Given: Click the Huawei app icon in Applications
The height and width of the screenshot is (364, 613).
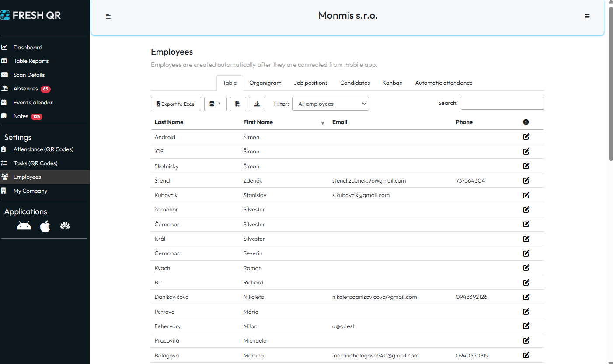Looking at the screenshot, I should pyautogui.click(x=65, y=226).
